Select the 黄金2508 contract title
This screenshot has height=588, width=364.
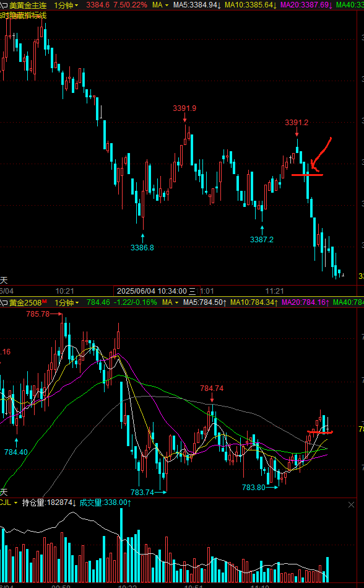click(25, 302)
